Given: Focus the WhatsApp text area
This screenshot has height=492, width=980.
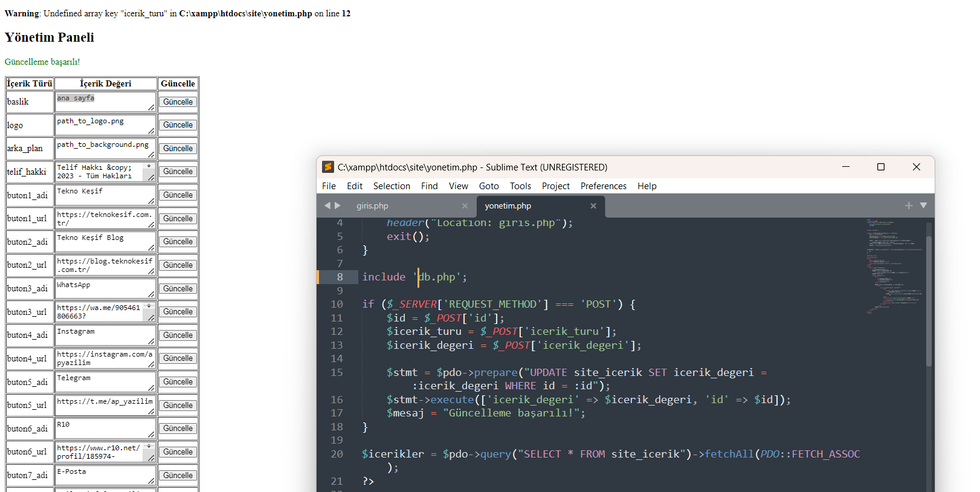Looking at the screenshot, I should click(105, 289).
